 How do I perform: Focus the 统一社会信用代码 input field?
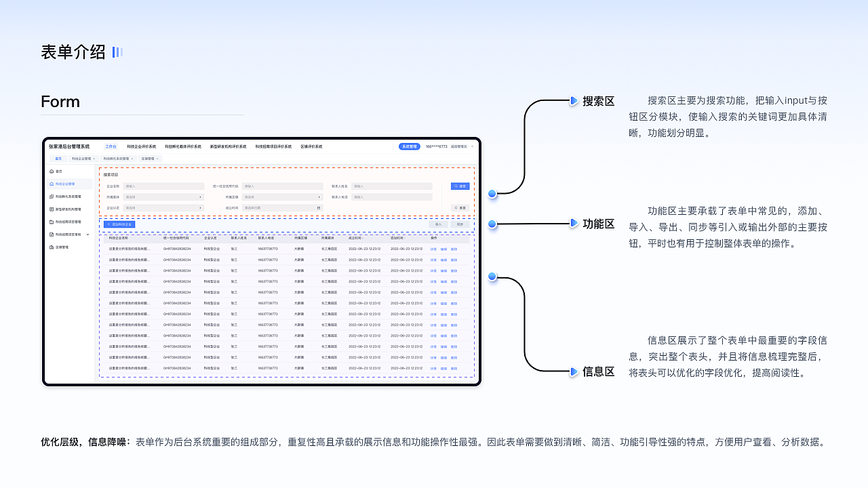pos(282,186)
